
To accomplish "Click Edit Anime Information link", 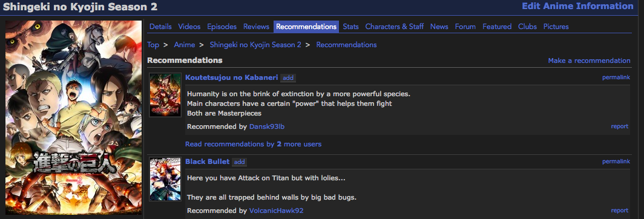I will (577, 6).
